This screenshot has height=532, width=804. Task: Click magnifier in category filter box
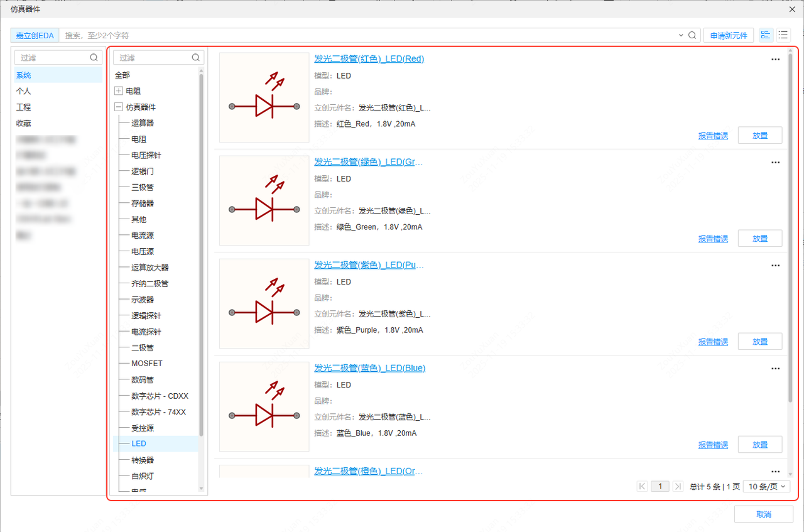tap(197, 58)
